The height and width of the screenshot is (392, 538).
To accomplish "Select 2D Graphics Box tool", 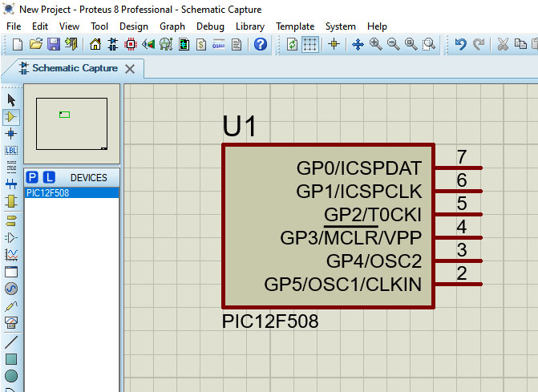I will (11, 359).
